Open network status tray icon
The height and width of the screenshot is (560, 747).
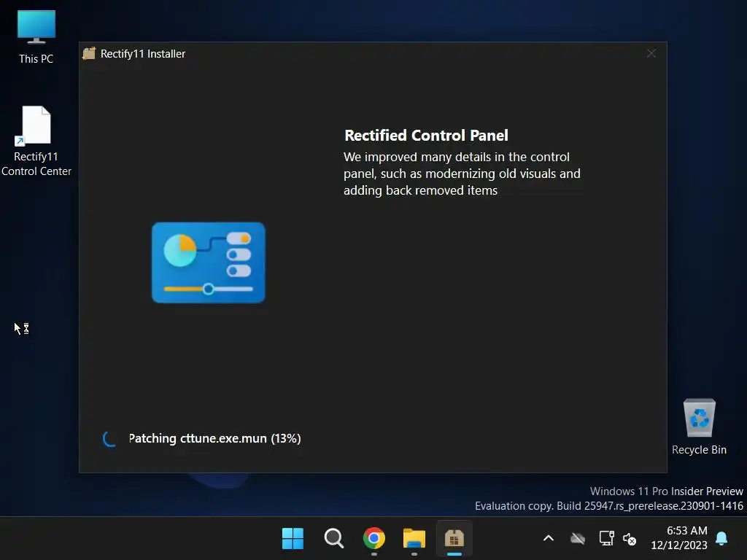[606, 539]
